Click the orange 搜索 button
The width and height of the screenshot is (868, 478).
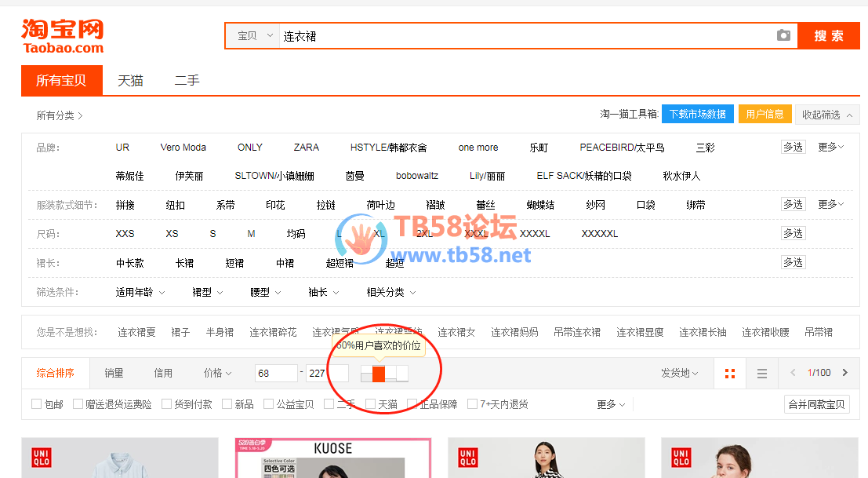click(x=829, y=36)
